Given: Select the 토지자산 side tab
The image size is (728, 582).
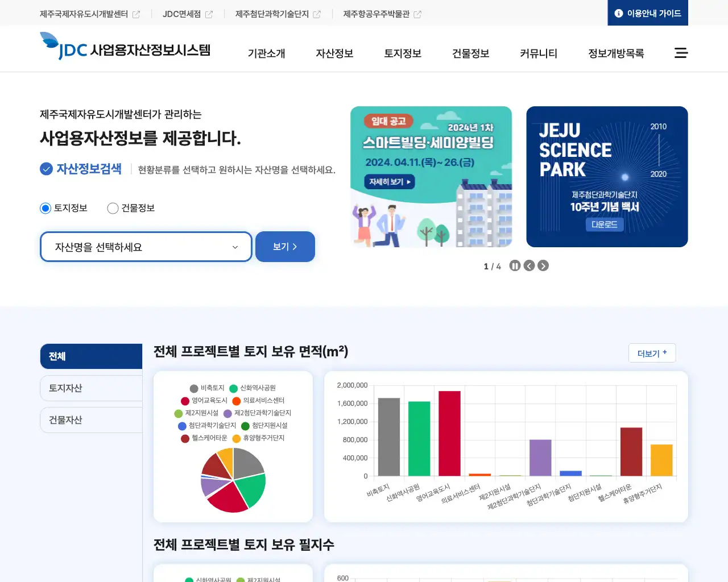Looking at the screenshot, I should tap(91, 388).
